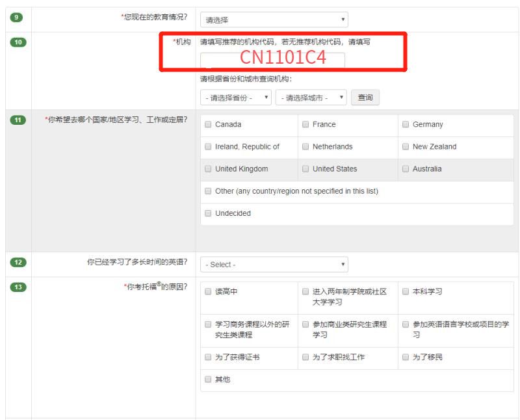
Task: Select the 为了移民 checkbox
Action: [x=406, y=357]
